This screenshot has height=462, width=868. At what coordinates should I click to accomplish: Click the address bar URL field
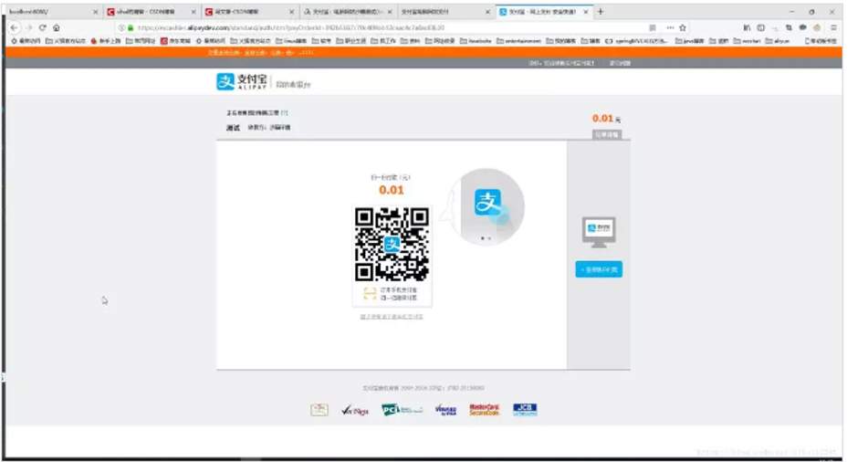[382, 27]
